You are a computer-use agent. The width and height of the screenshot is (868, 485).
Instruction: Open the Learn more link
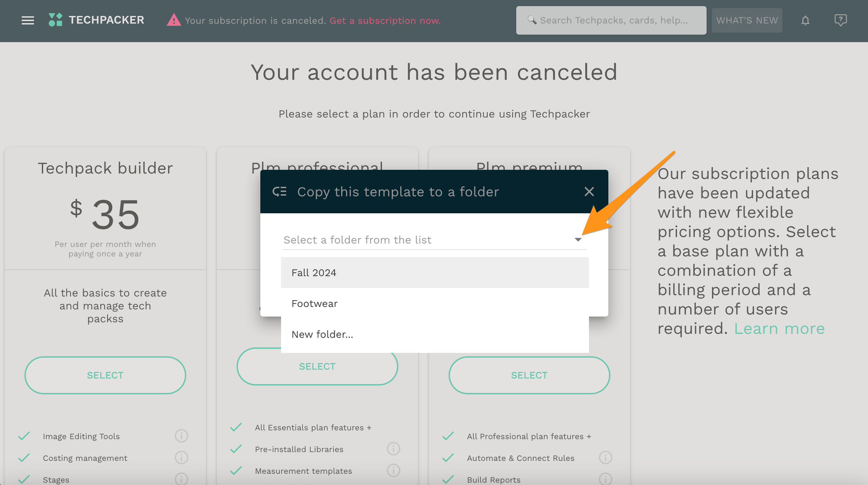click(779, 328)
